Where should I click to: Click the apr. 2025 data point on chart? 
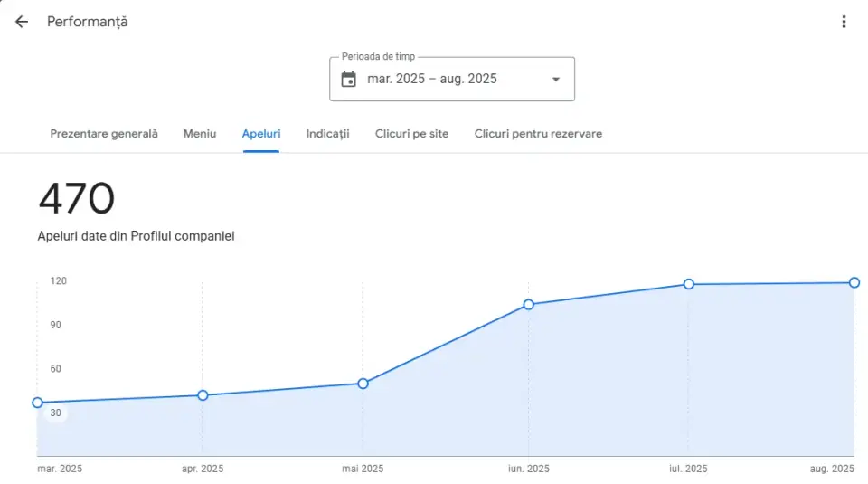pyautogui.click(x=203, y=395)
